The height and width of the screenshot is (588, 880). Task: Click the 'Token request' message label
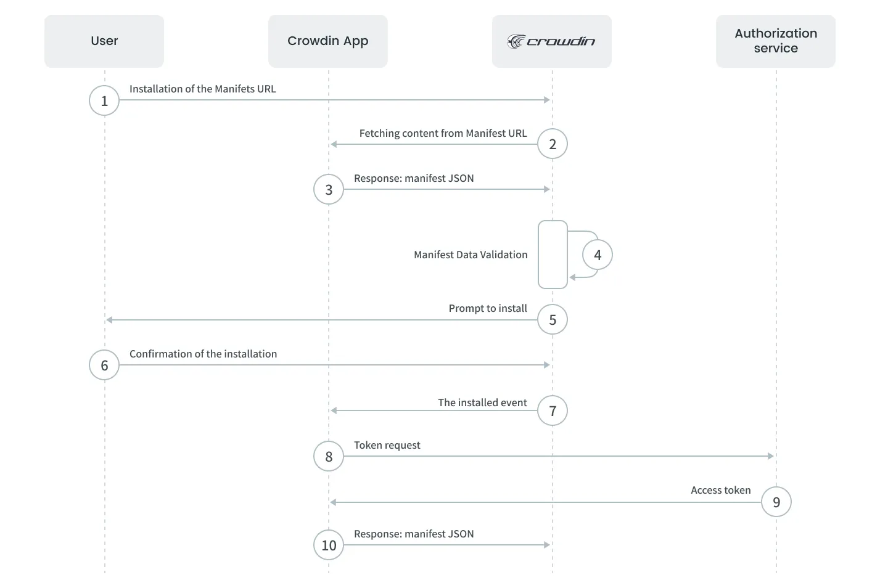(x=387, y=445)
